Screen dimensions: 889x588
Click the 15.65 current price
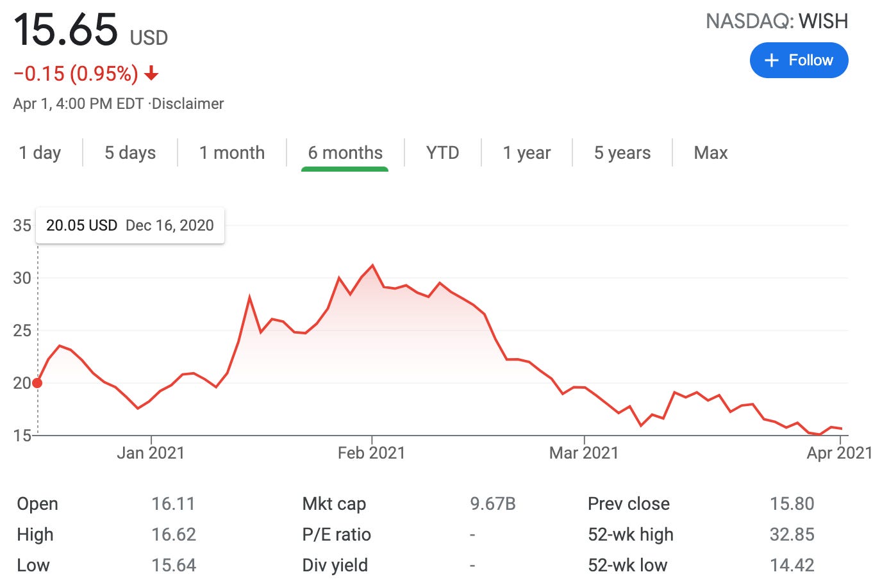click(65, 29)
